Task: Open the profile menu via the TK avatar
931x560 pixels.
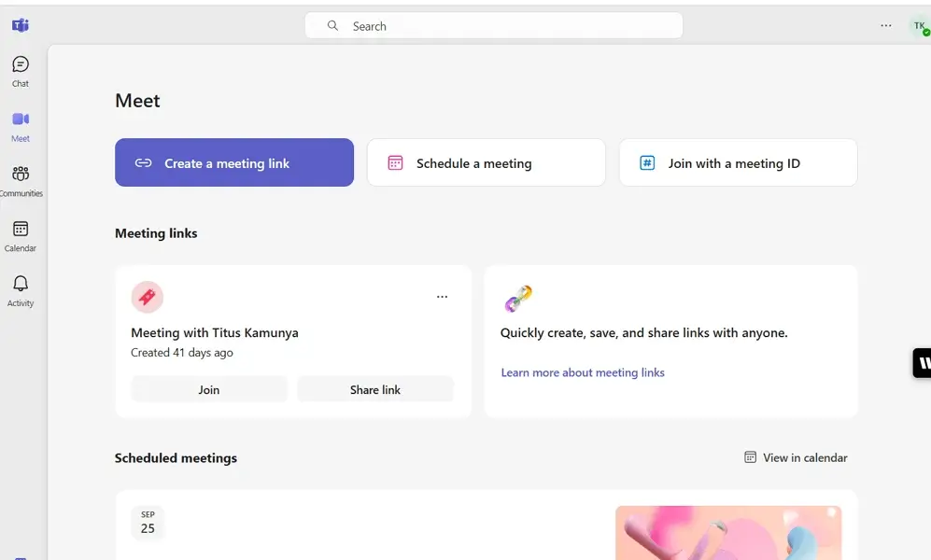Action: [x=918, y=25]
